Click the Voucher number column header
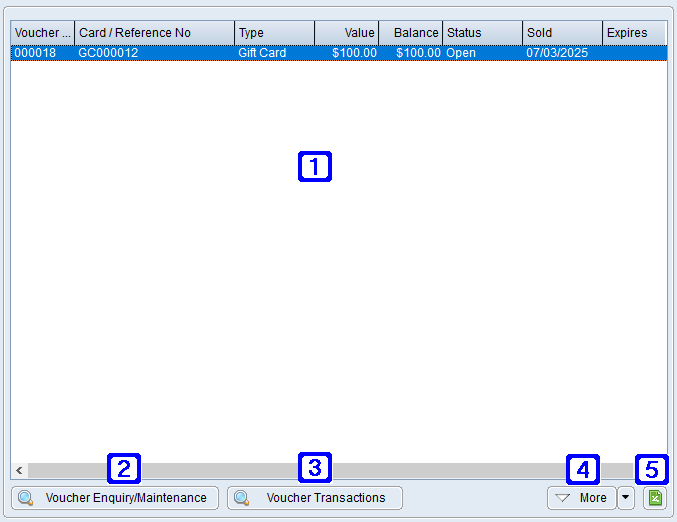 click(x=42, y=33)
